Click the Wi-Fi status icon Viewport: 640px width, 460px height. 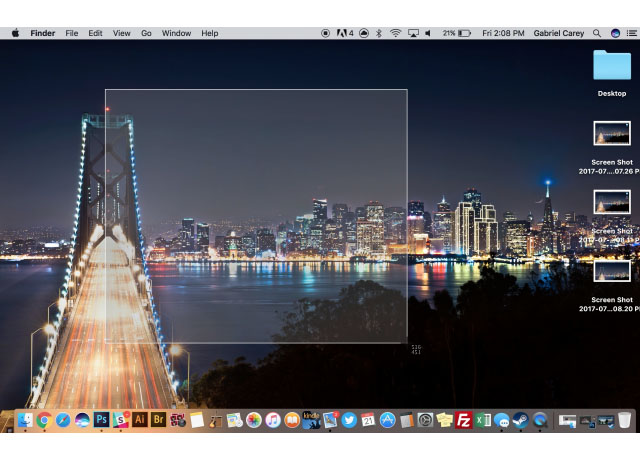click(x=395, y=33)
